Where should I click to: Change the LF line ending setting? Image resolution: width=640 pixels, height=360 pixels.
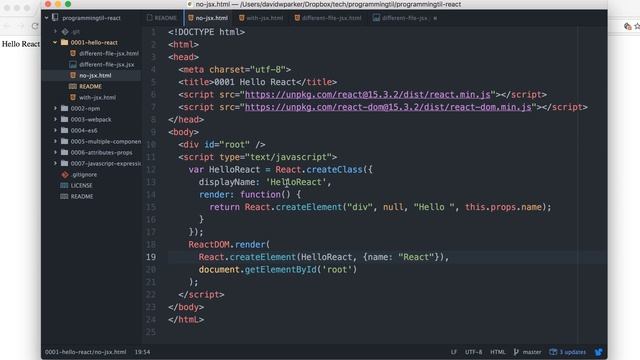pyautogui.click(x=454, y=352)
